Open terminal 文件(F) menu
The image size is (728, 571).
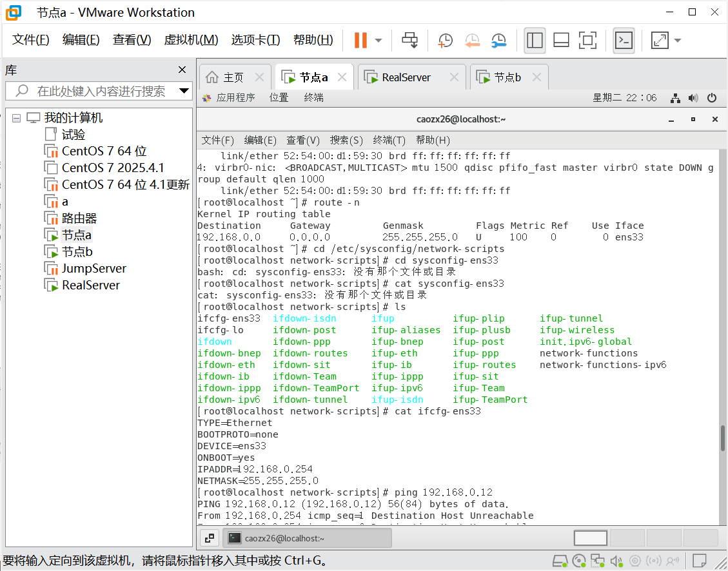[218, 140]
